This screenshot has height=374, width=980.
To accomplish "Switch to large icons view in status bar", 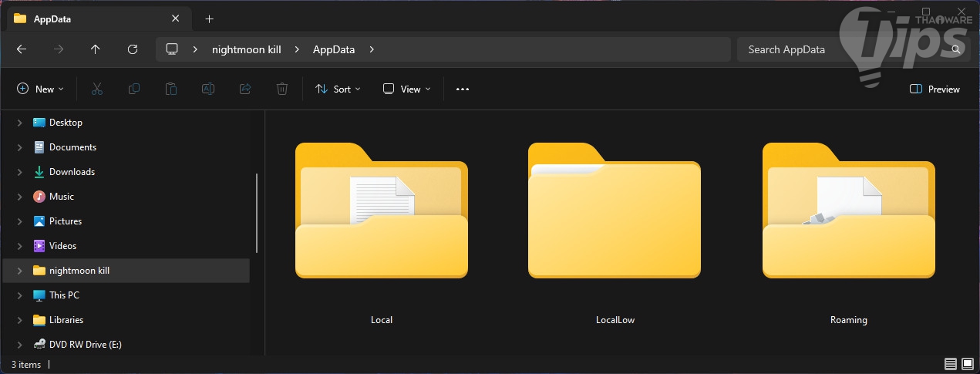I will [968, 364].
